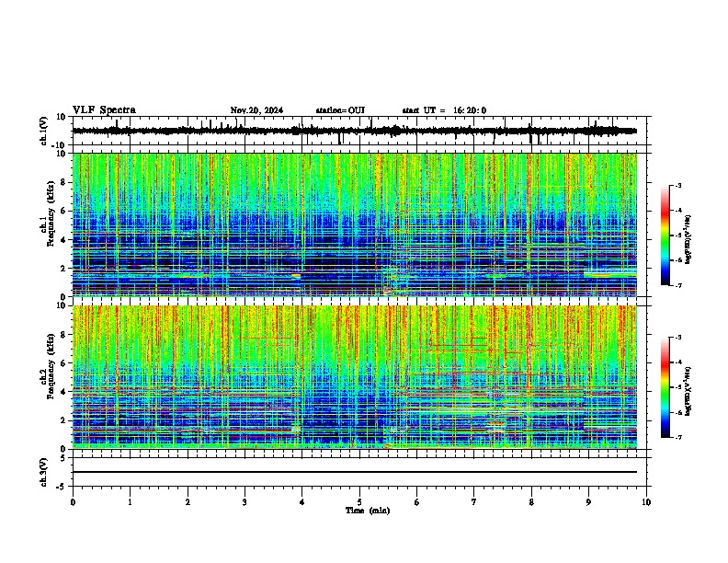Click the "4" kHz tick on ch.2 spectrogram
The height and width of the screenshot is (563, 728).
(x=63, y=392)
